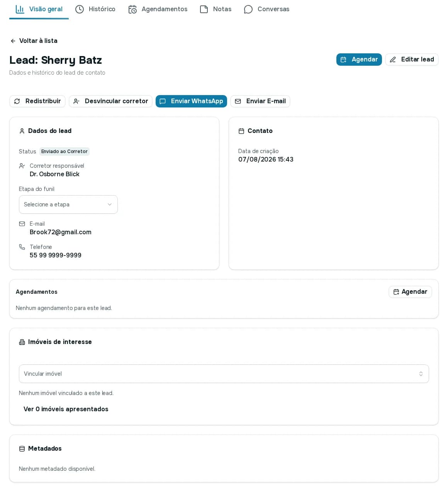448x487 pixels.
Task: Click the pencil icon in Editar lead
Action: (x=393, y=60)
